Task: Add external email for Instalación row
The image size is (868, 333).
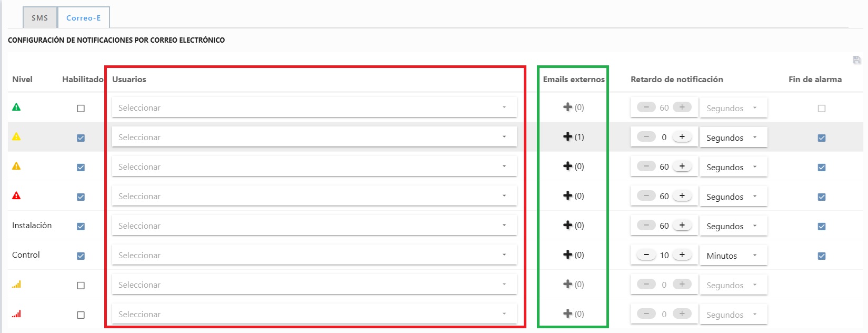Action: click(568, 225)
